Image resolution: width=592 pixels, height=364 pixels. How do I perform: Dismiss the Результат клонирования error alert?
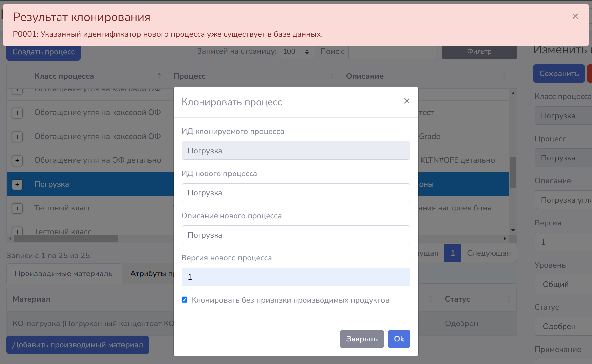pyautogui.click(x=575, y=16)
